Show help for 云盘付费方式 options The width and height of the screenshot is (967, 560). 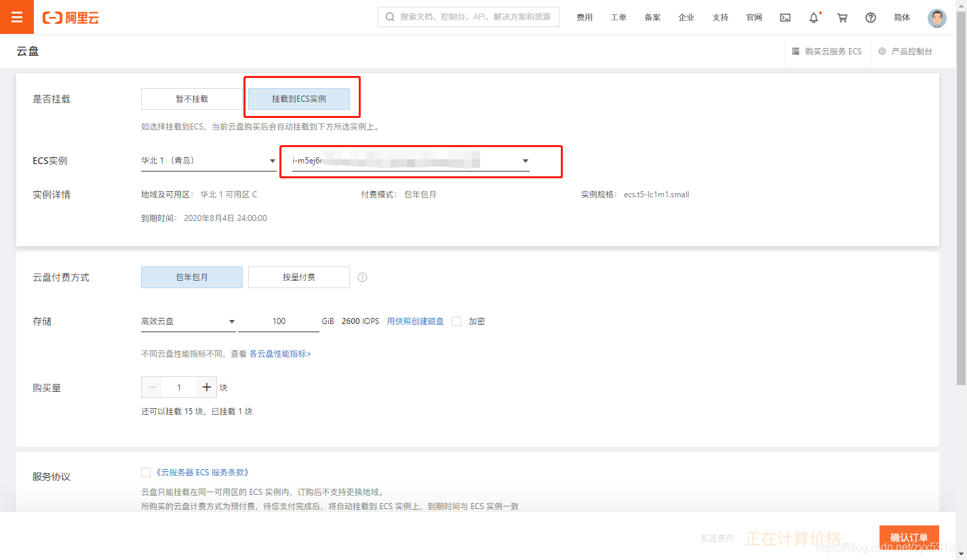tap(362, 277)
